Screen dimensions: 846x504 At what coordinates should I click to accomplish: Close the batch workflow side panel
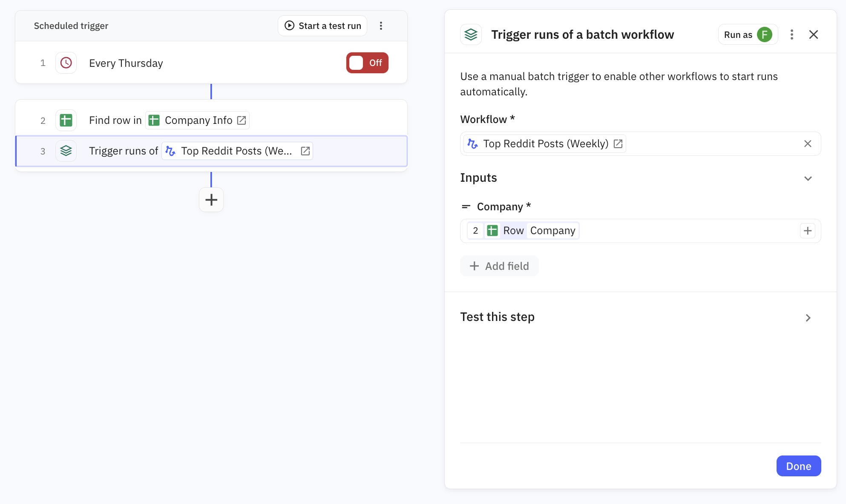tap(813, 34)
